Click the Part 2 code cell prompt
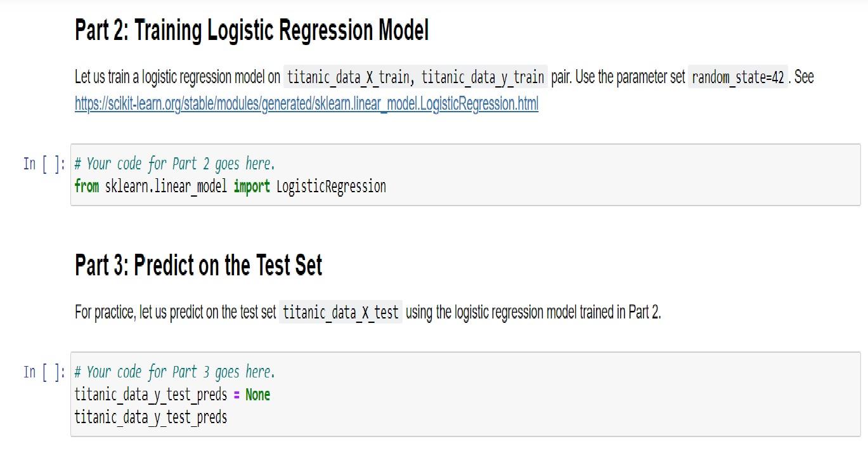 [x=43, y=164]
